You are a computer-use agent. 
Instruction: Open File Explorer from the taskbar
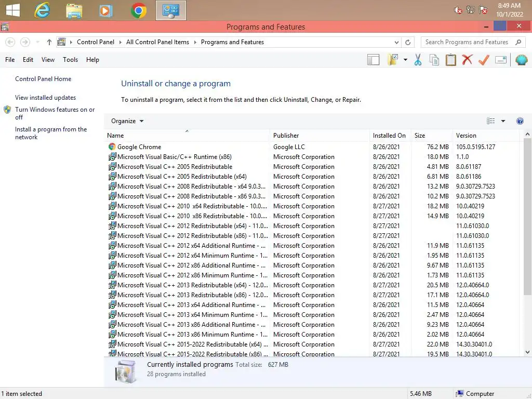pyautogui.click(x=74, y=11)
